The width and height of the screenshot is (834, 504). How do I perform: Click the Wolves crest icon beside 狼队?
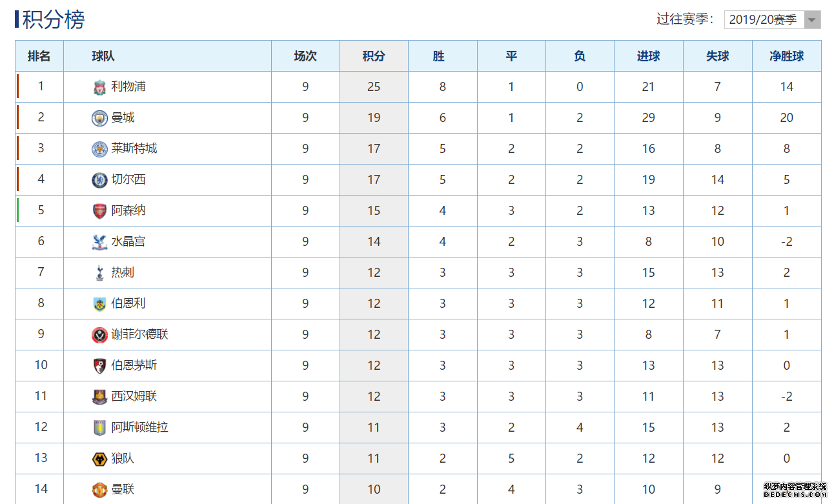pos(99,459)
